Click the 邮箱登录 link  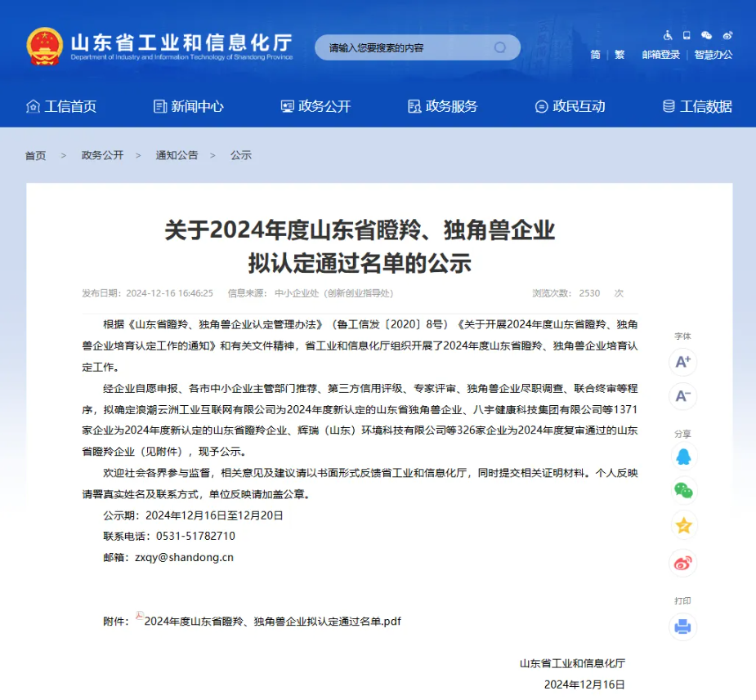(660, 55)
